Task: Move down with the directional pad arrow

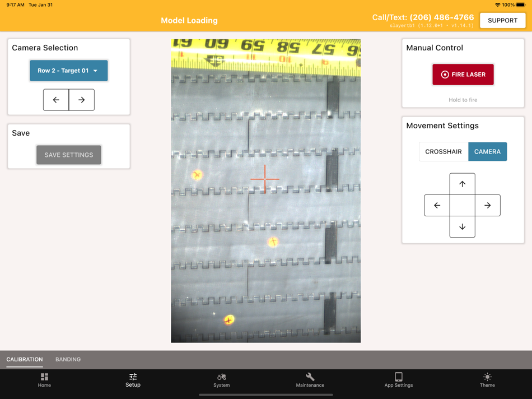Action: [x=462, y=227]
